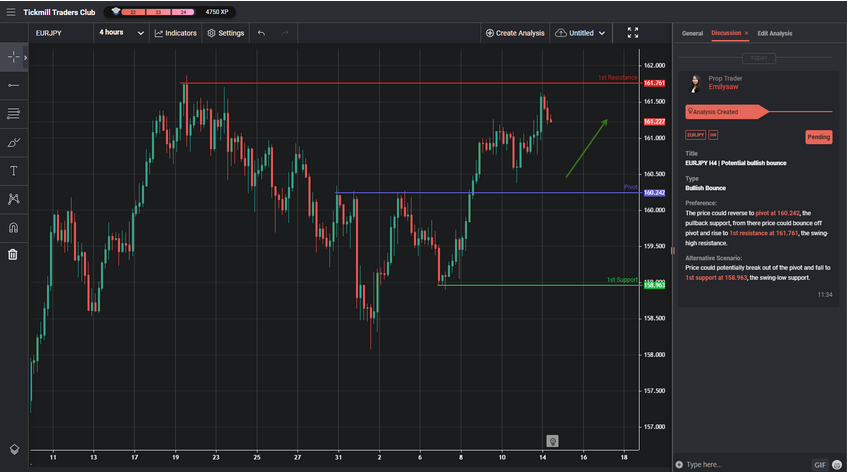Viewport: 847px width, 472px height.
Task: Open the Indicators menu
Action: [x=176, y=33]
